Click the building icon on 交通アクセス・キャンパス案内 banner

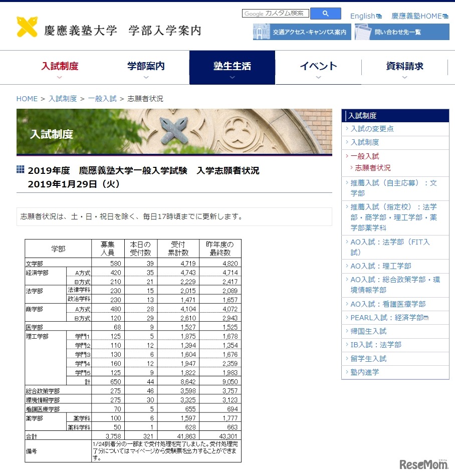click(261, 32)
